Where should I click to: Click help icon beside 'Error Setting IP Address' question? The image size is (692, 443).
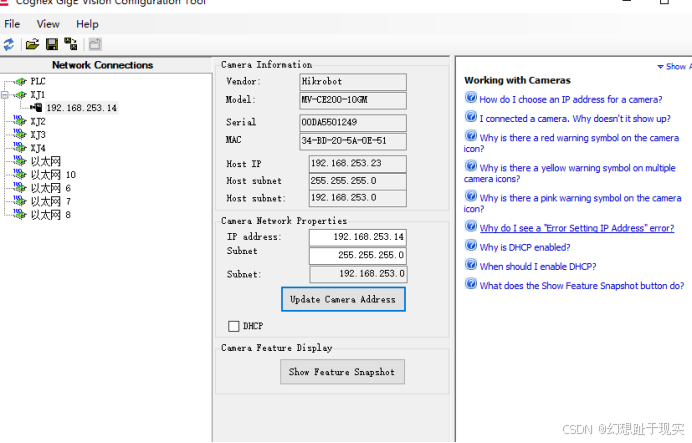coord(471,226)
